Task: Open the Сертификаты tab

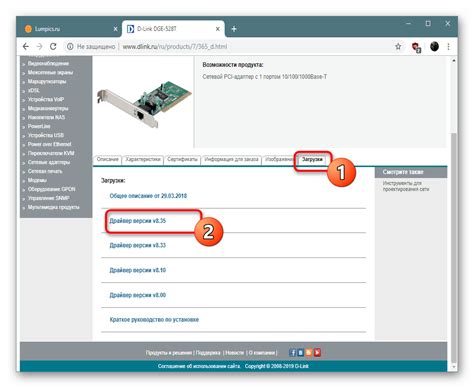Action: coord(182,160)
